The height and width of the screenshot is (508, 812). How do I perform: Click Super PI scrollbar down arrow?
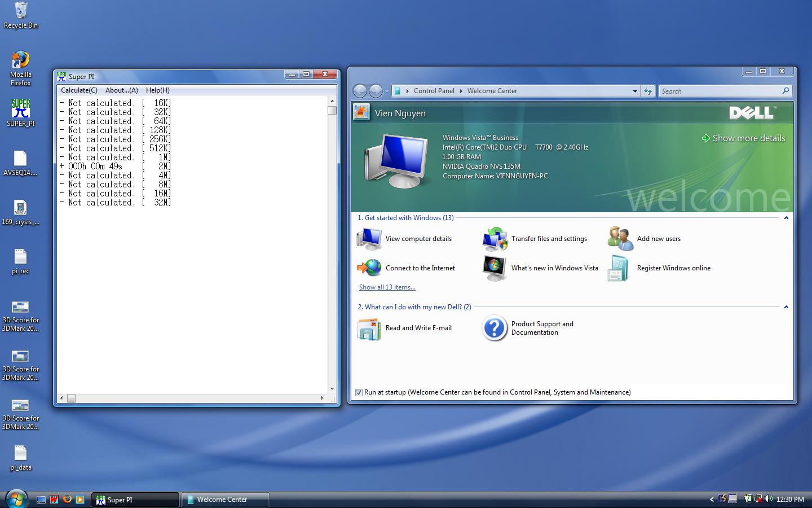[332, 389]
